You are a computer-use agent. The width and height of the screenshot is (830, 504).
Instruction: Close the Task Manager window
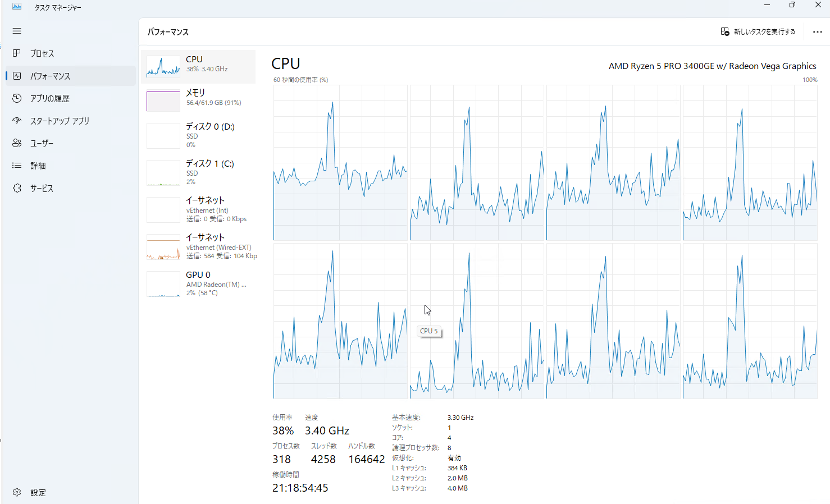pyautogui.click(x=818, y=5)
